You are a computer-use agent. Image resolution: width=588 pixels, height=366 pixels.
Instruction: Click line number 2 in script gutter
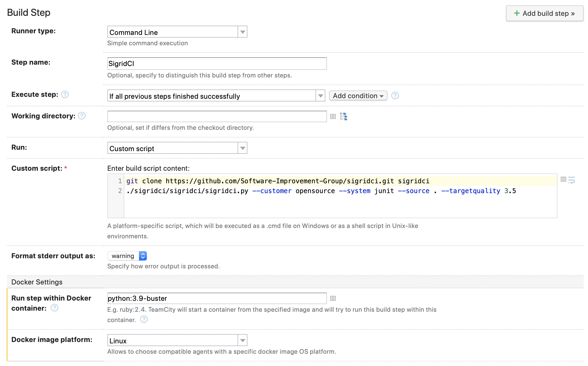pos(120,191)
